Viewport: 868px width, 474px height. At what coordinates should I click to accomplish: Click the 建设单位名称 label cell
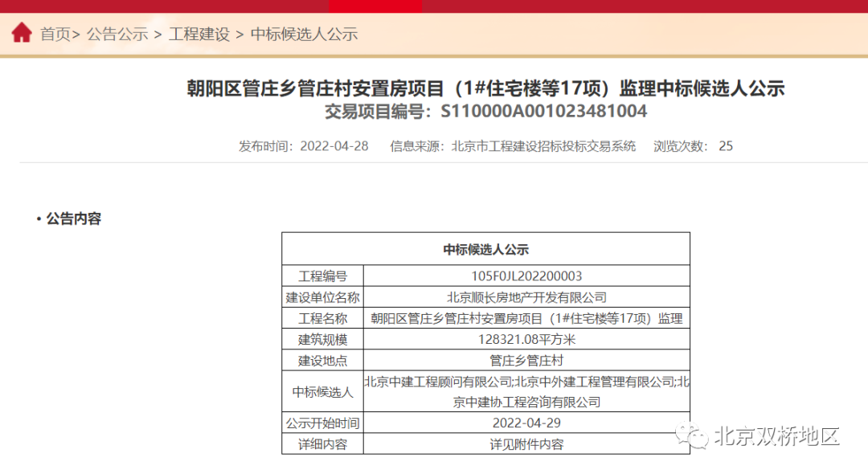tap(323, 297)
